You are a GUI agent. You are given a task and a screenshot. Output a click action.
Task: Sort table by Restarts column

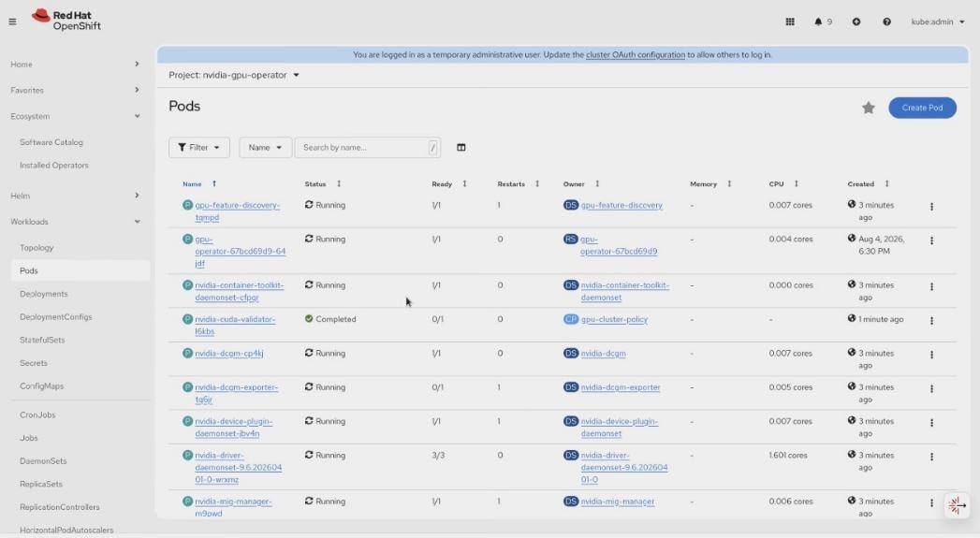pyautogui.click(x=519, y=183)
